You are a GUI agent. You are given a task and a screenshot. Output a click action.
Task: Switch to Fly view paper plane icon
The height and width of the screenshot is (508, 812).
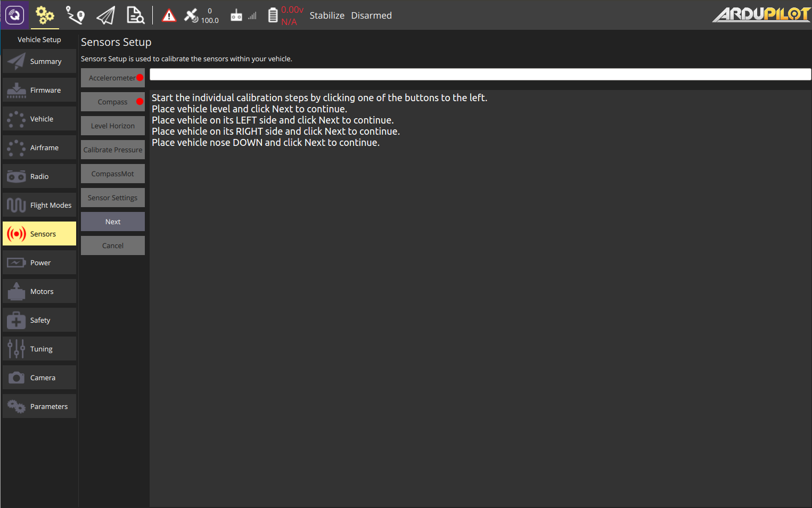point(105,15)
